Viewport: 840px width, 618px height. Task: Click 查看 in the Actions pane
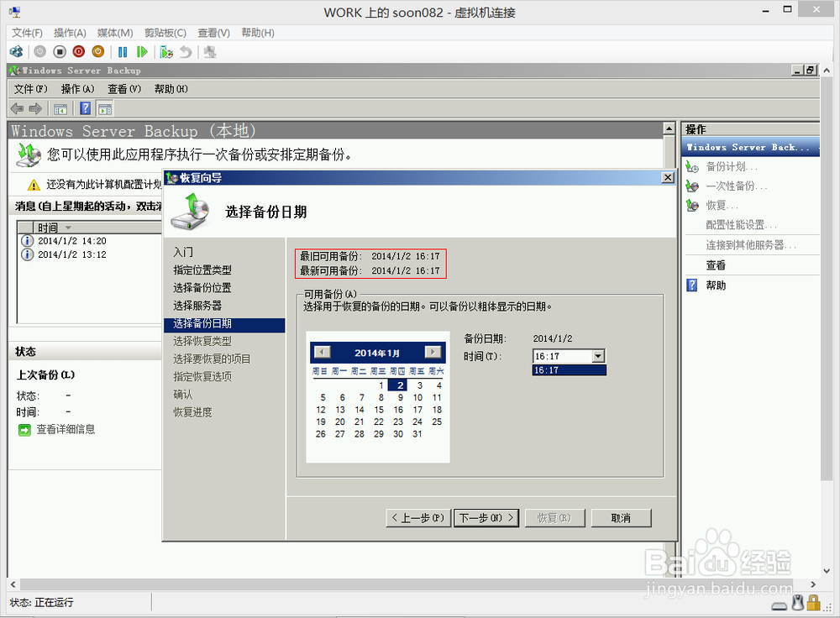click(x=716, y=265)
